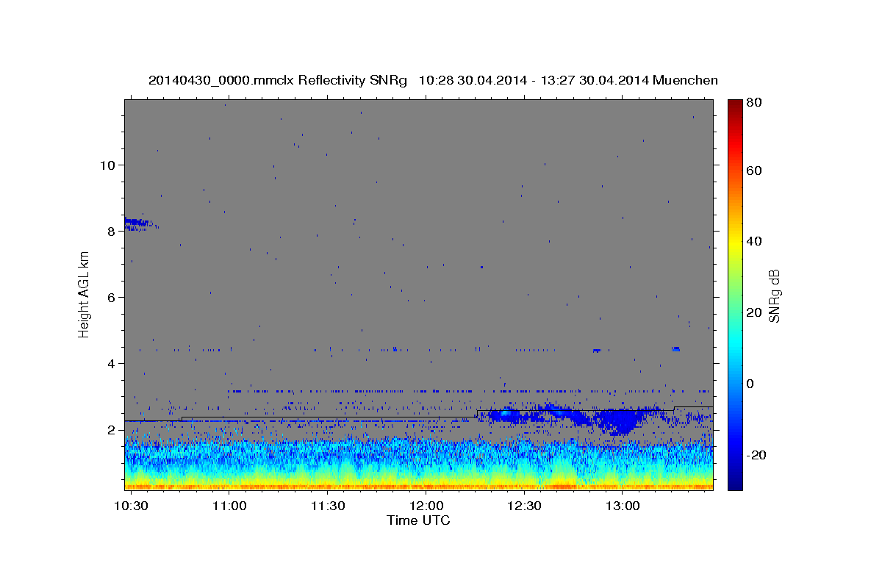Click the 11:30 time tick label
Image resolution: width=882 pixels, height=588 pixels.
click(328, 506)
